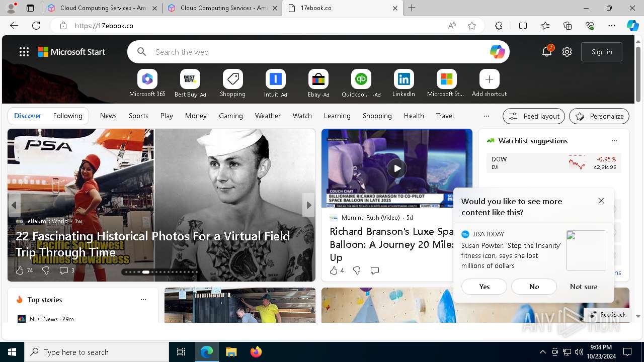Click the address bar URL
This screenshot has height=362, width=644.
tap(104, 26)
